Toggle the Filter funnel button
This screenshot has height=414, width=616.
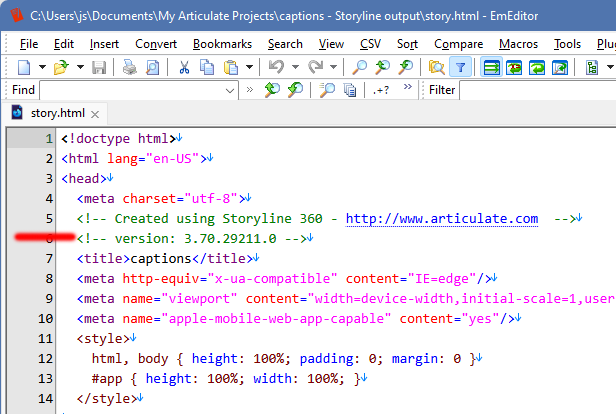pos(459,67)
